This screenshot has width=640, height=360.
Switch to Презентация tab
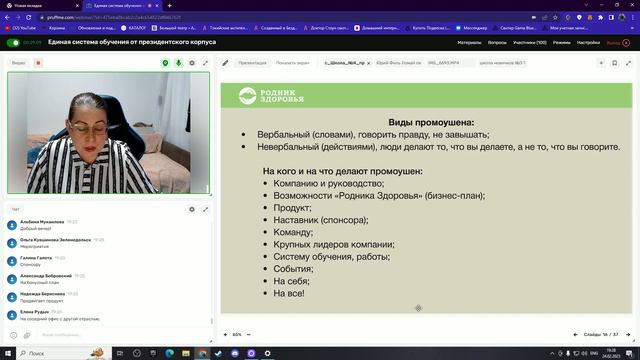(252, 63)
